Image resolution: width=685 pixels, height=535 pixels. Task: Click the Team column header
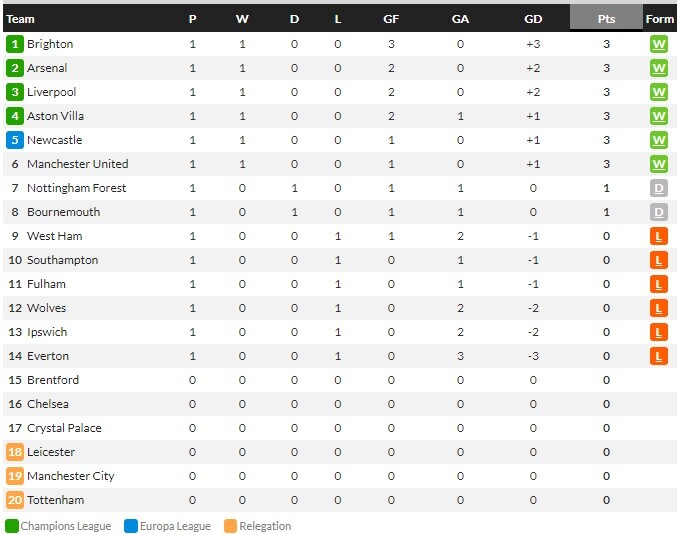[x=20, y=19]
